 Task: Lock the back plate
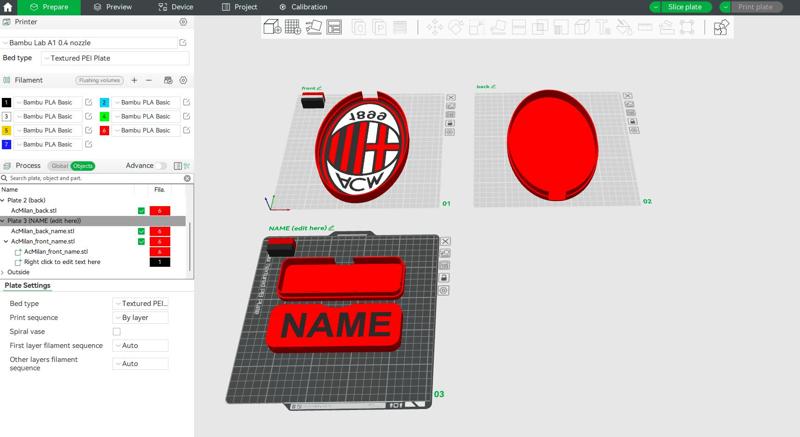tap(633, 121)
